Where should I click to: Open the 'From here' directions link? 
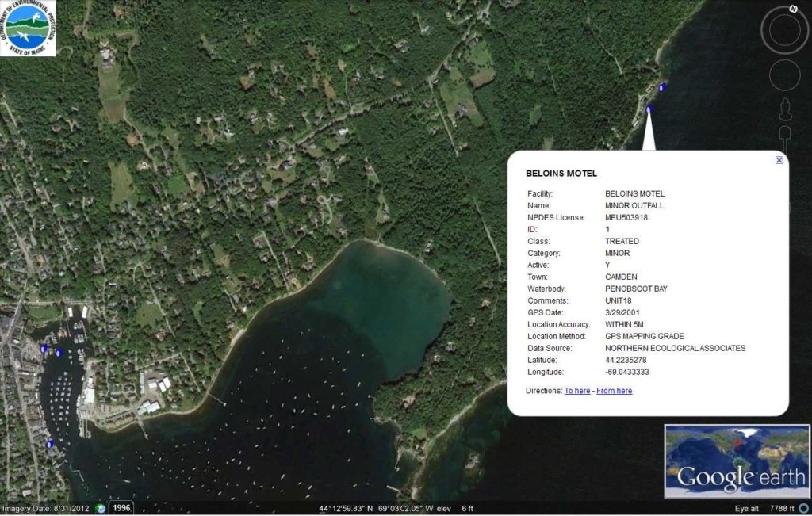(614, 391)
